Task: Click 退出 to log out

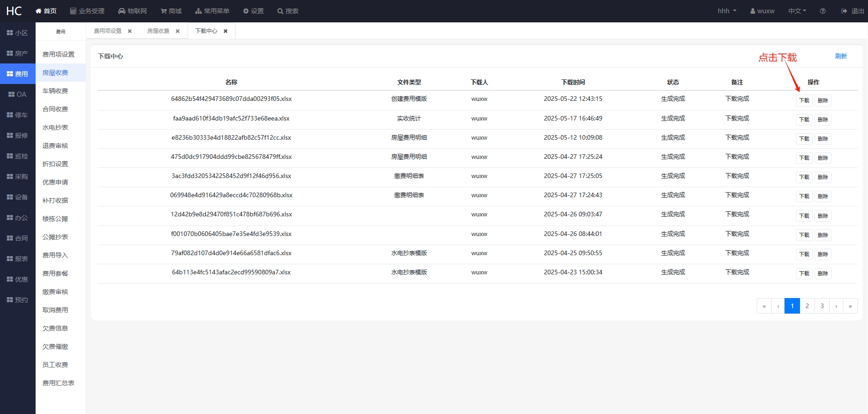Action: [x=852, y=11]
